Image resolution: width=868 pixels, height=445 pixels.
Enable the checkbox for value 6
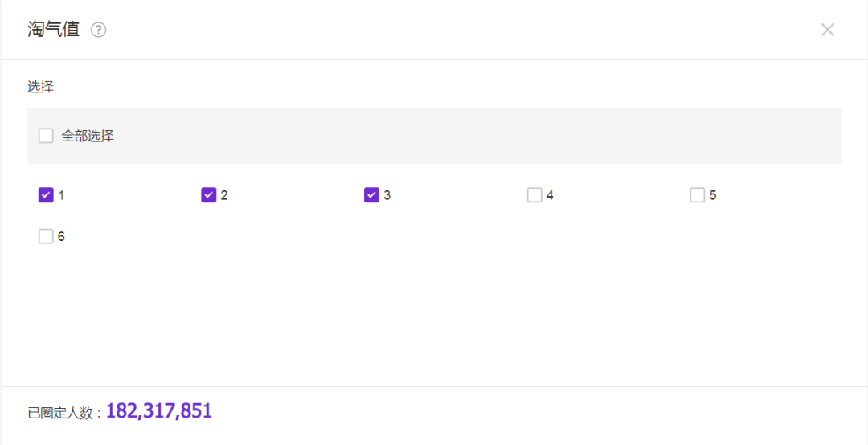[46, 236]
